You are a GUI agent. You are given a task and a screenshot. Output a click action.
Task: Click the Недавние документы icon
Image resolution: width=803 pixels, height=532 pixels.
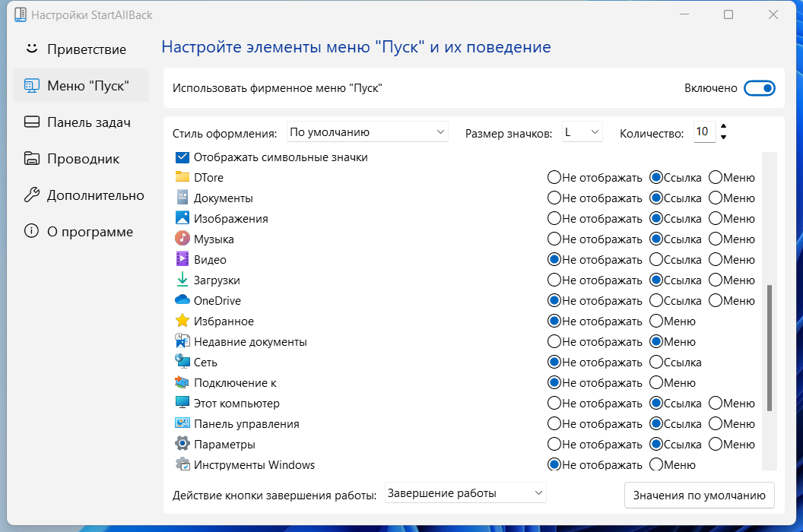pos(182,341)
